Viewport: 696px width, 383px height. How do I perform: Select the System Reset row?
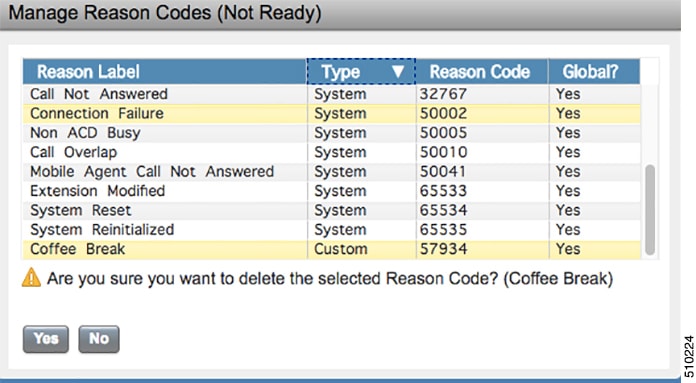tap(332, 210)
